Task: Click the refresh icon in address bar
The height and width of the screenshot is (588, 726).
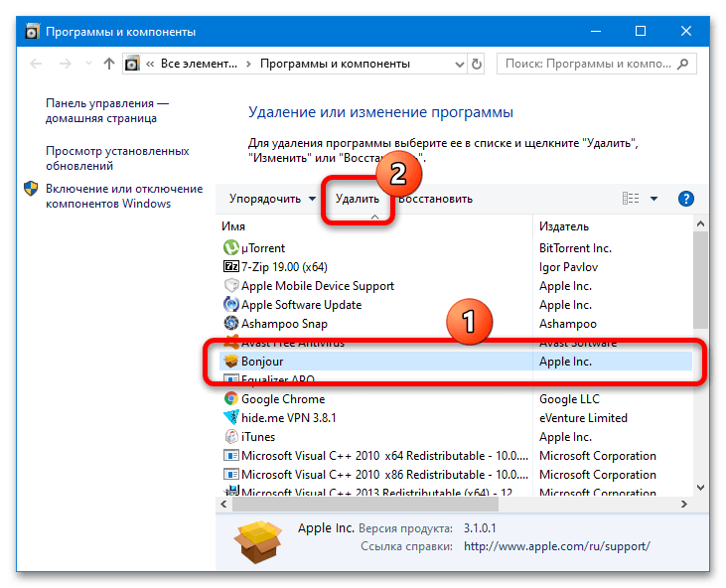Action: click(x=477, y=64)
